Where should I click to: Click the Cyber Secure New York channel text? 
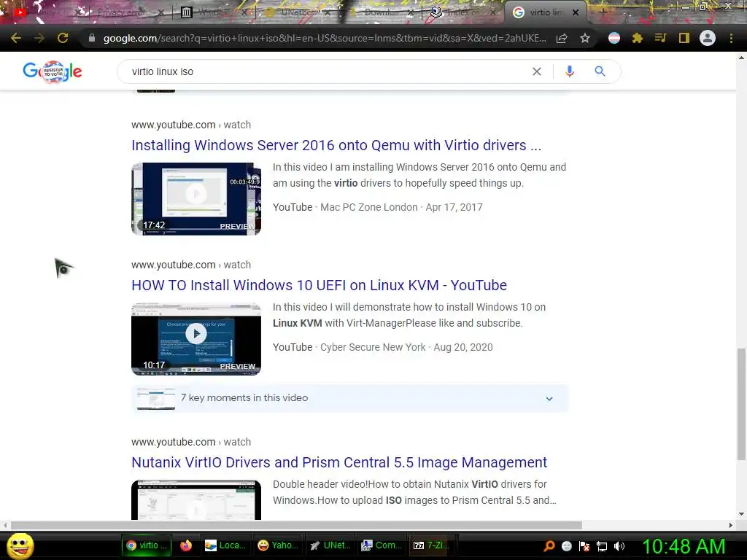point(373,347)
